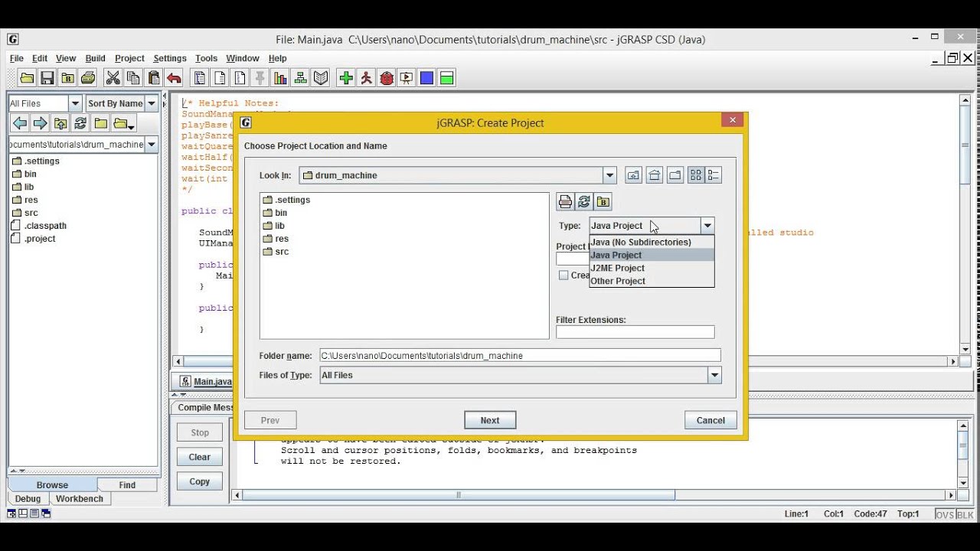Viewport: 980px width, 551px height.
Task: Click the Cut scissors toolbar icon
Action: pyautogui.click(x=113, y=77)
